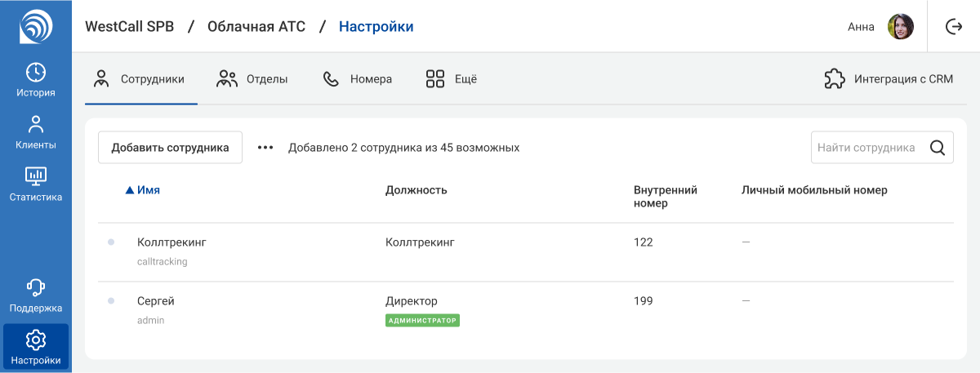Viewport: 980px width, 373px height.
Task: Click the logout icon in header
Action: click(953, 27)
